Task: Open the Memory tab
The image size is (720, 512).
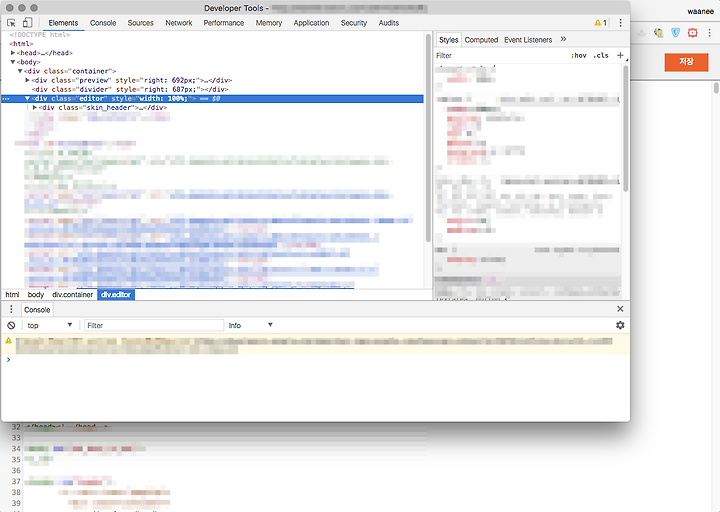Action: (x=269, y=23)
